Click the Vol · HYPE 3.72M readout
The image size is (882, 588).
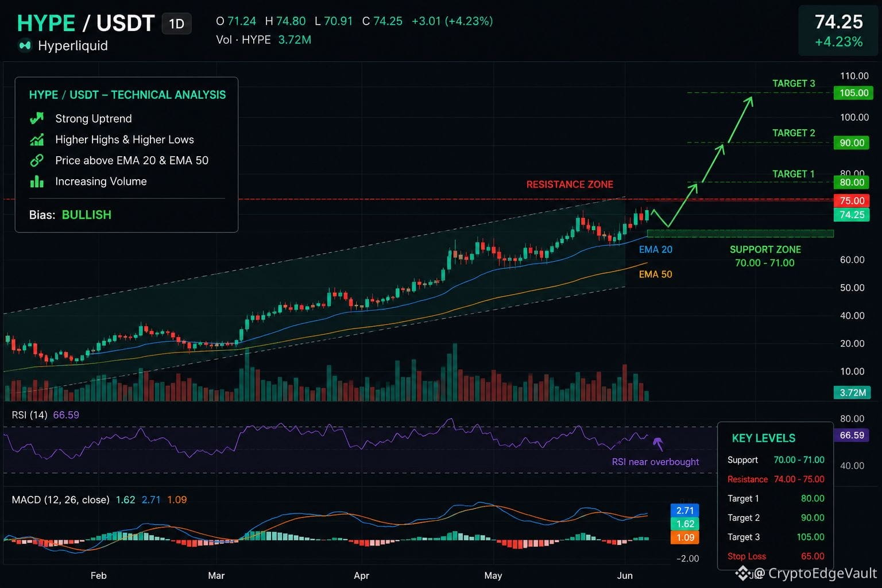[x=264, y=40]
